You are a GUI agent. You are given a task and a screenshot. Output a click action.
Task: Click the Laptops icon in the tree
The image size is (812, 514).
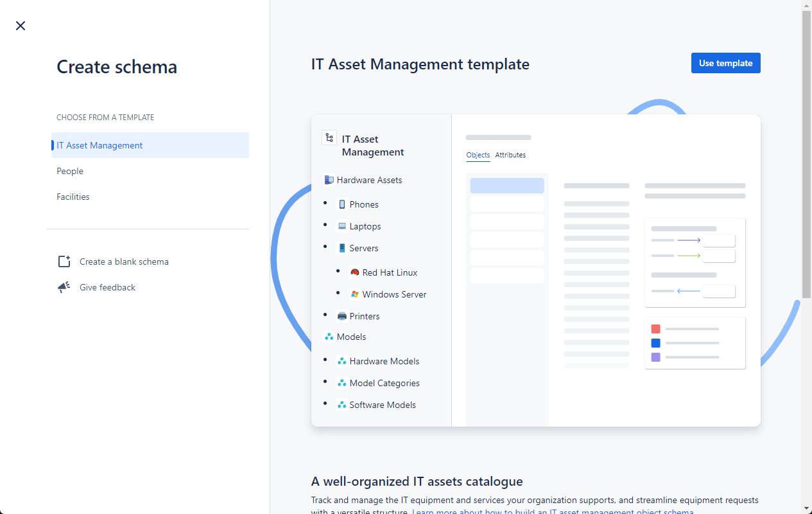(x=341, y=226)
